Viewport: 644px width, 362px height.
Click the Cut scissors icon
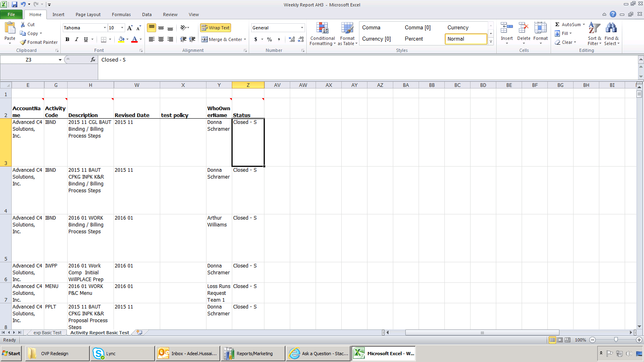click(23, 25)
